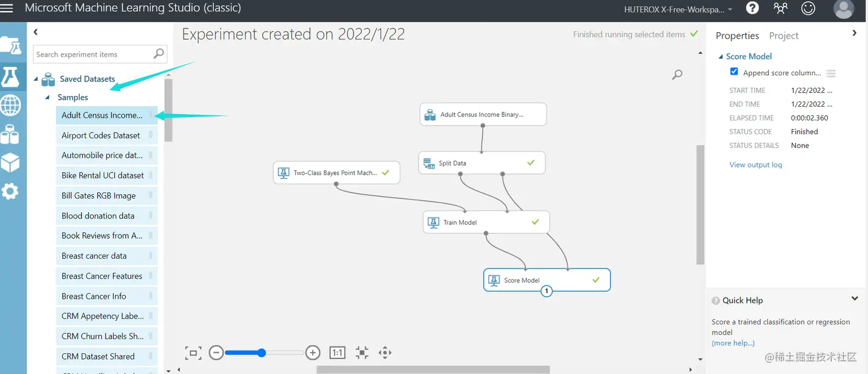Screen dimensions: 868x374
Task: Open the View output log link
Action: coord(755,165)
